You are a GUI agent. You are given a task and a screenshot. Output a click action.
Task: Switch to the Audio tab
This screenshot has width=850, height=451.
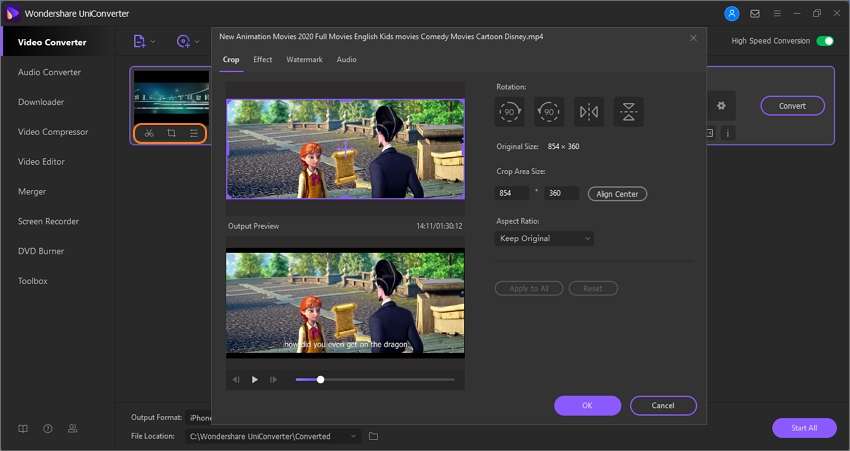click(346, 60)
